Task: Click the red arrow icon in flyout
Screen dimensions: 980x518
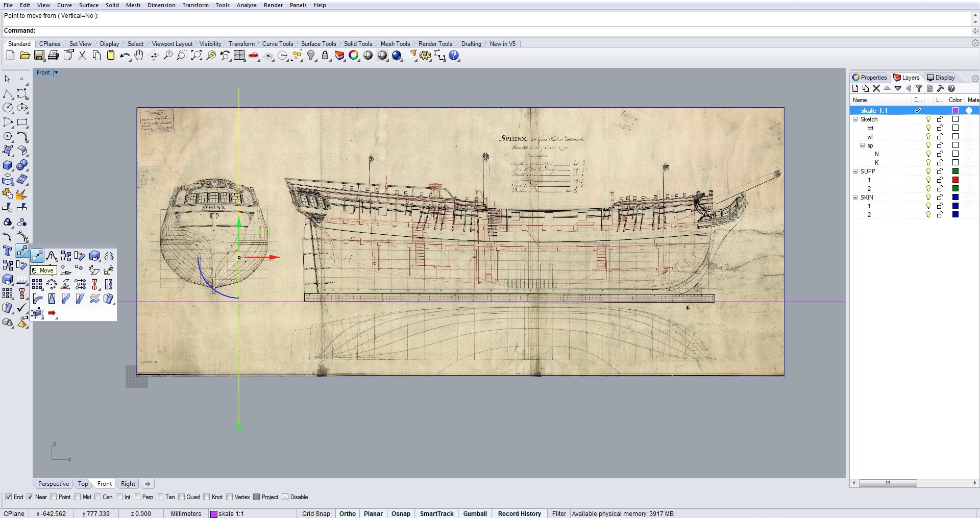Action: coord(52,313)
